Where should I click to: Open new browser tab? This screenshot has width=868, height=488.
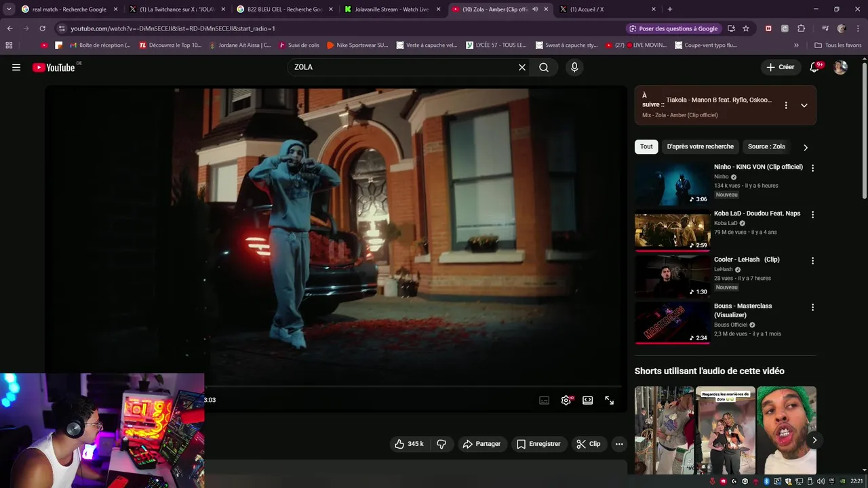(x=670, y=9)
